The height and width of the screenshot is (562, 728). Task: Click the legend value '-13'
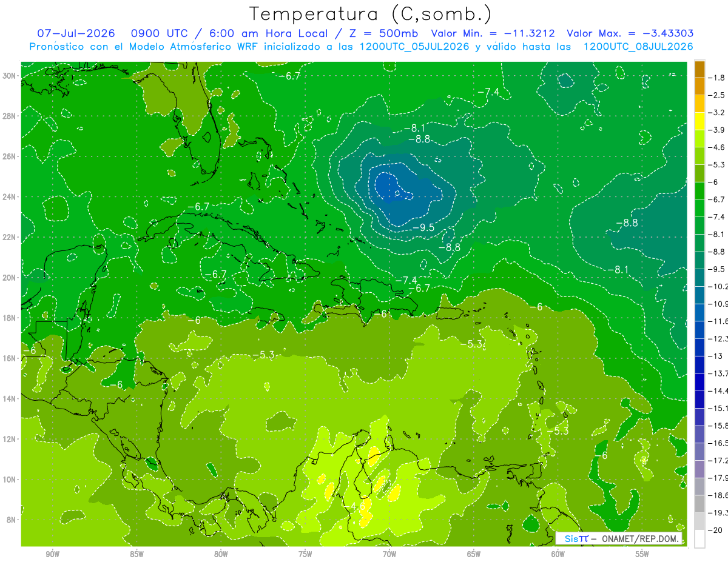click(x=715, y=356)
